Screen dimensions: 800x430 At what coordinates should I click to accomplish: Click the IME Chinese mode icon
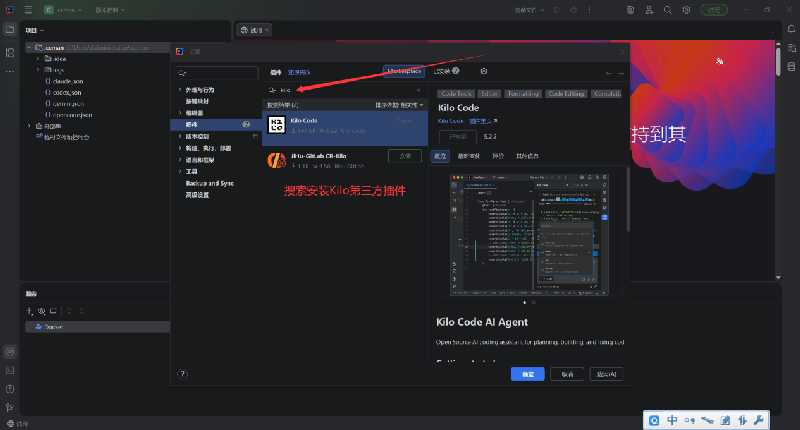(x=672, y=420)
